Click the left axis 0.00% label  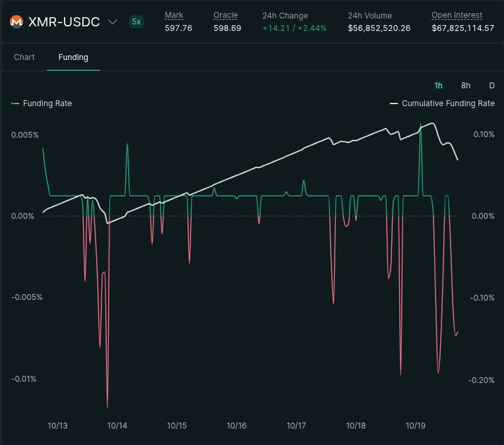point(22,216)
